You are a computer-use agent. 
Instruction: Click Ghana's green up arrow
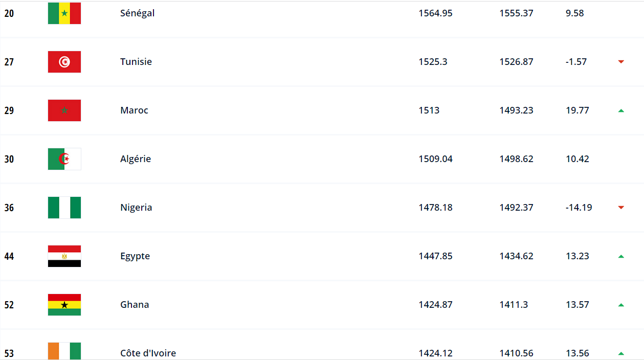click(621, 305)
